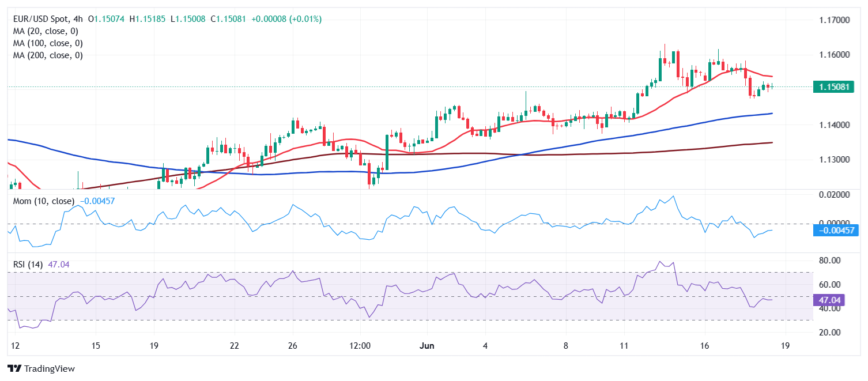Image resolution: width=868 pixels, height=381 pixels.
Task: Click the MA (20, close, 0) legend
Action: [46, 31]
